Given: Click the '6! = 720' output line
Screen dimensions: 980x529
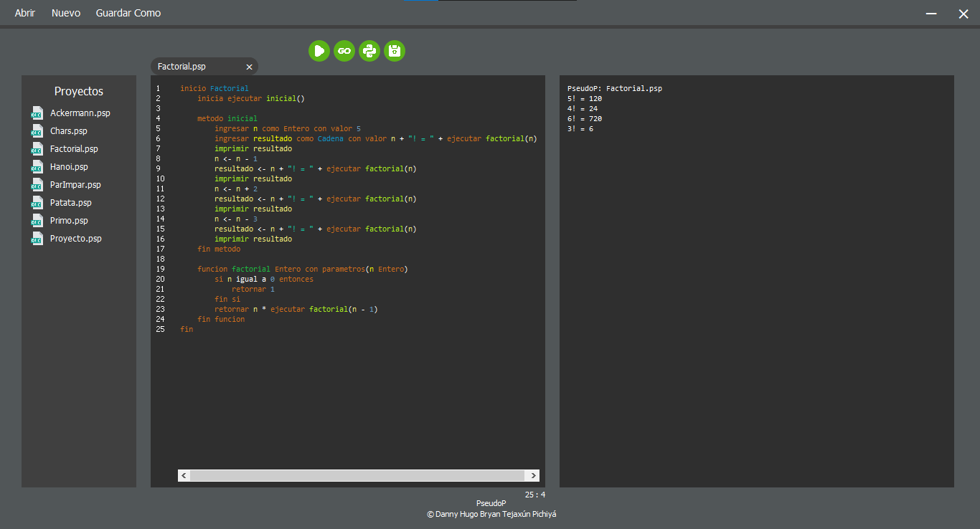Looking at the screenshot, I should click(585, 118).
